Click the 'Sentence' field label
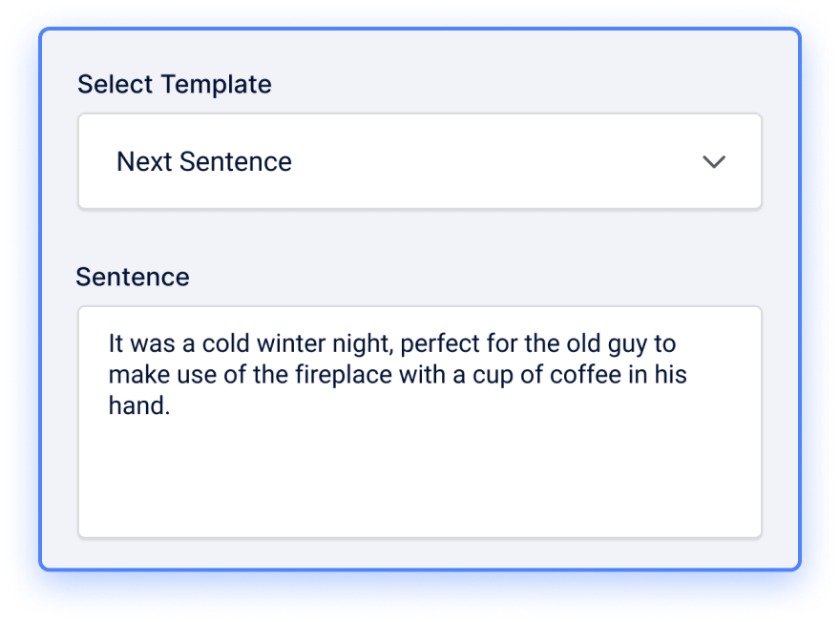 click(133, 277)
